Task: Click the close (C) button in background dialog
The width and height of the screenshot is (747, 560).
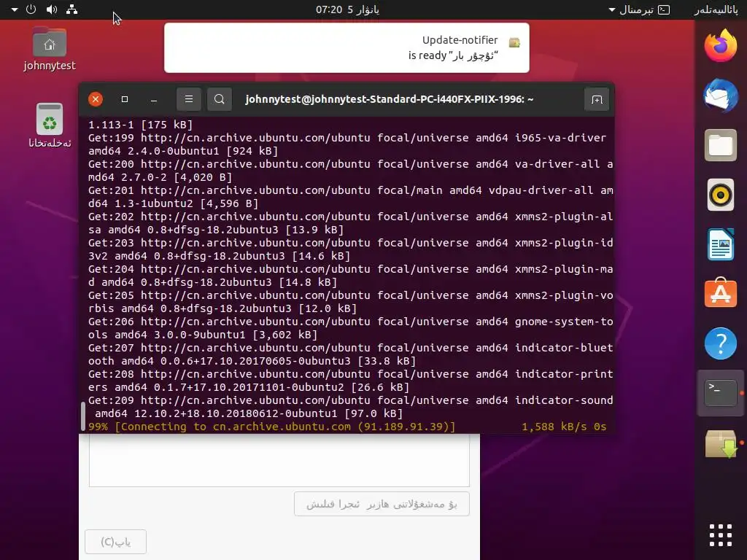Action: [x=115, y=542]
